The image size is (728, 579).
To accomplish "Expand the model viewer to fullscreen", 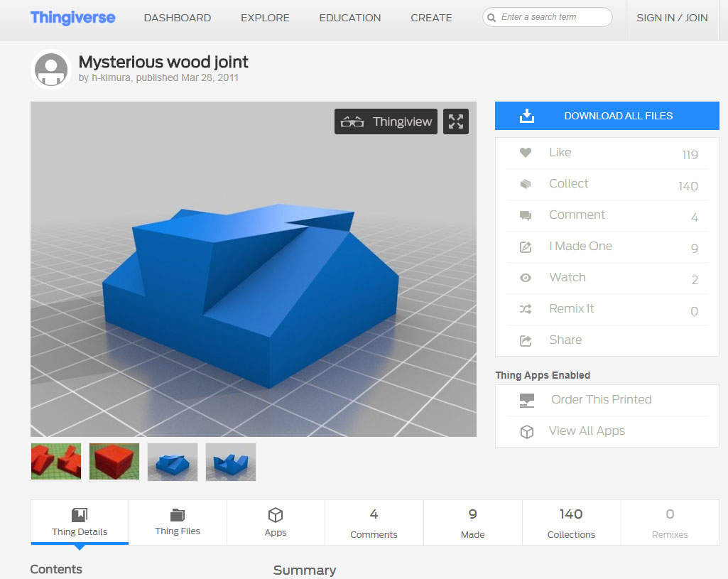I will [456, 121].
